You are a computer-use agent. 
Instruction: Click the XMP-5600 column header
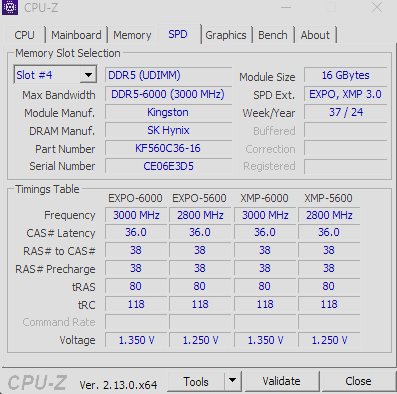pyautogui.click(x=328, y=198)
